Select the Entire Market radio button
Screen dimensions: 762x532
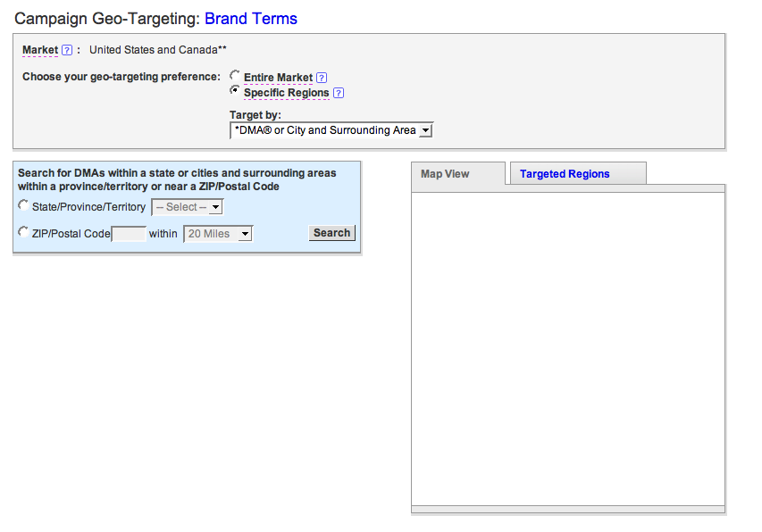click(235, 77)
